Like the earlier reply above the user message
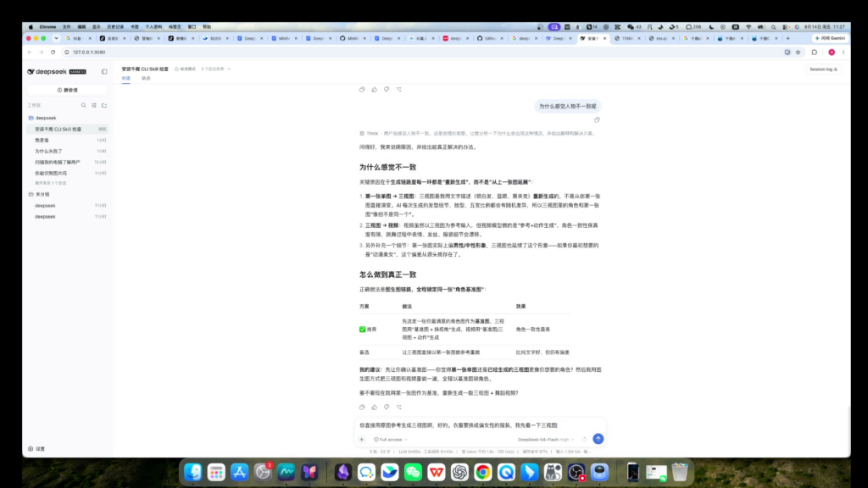Screen dimensions: 868x488 point(374,89)
